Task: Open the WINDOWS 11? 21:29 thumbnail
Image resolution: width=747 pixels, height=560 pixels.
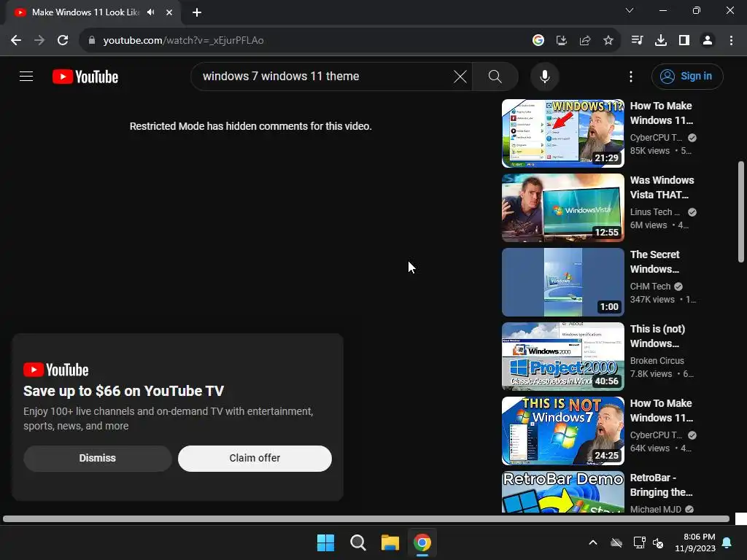Action: (x=562, y=133)
